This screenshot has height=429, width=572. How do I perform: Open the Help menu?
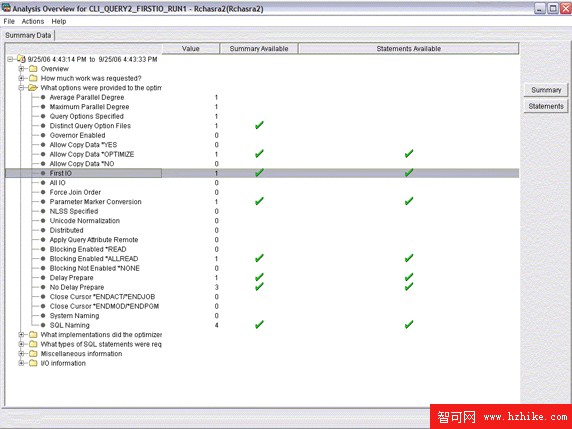coord(59,22)
